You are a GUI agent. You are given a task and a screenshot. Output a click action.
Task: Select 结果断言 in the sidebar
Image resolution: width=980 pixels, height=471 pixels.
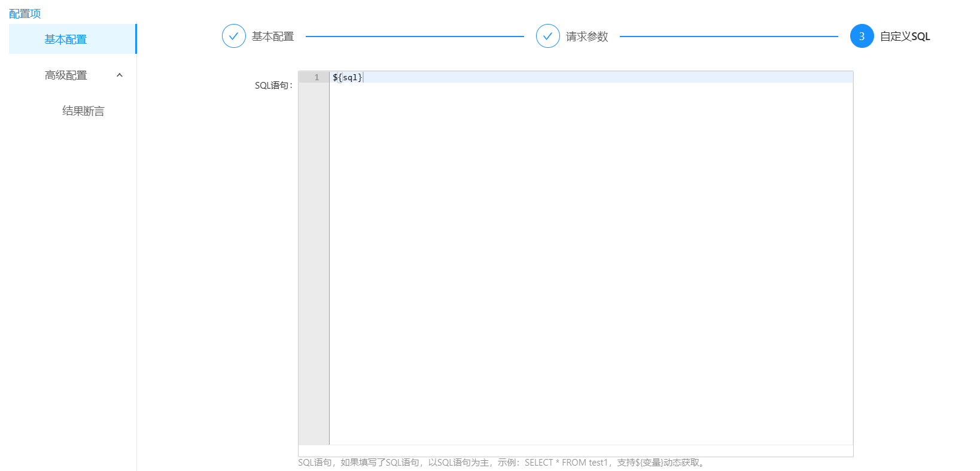[83, 111]
